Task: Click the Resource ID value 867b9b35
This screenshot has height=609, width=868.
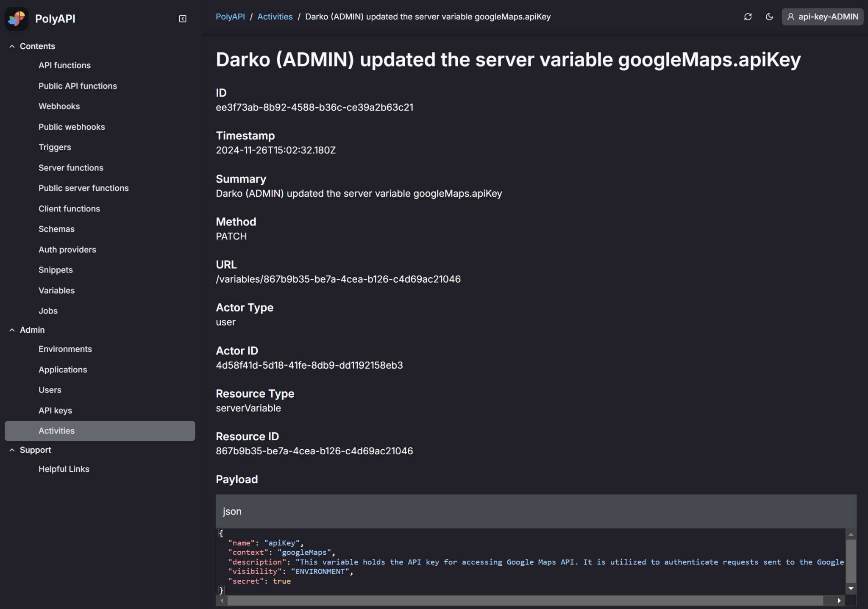Action: click(x=314, y=451)
